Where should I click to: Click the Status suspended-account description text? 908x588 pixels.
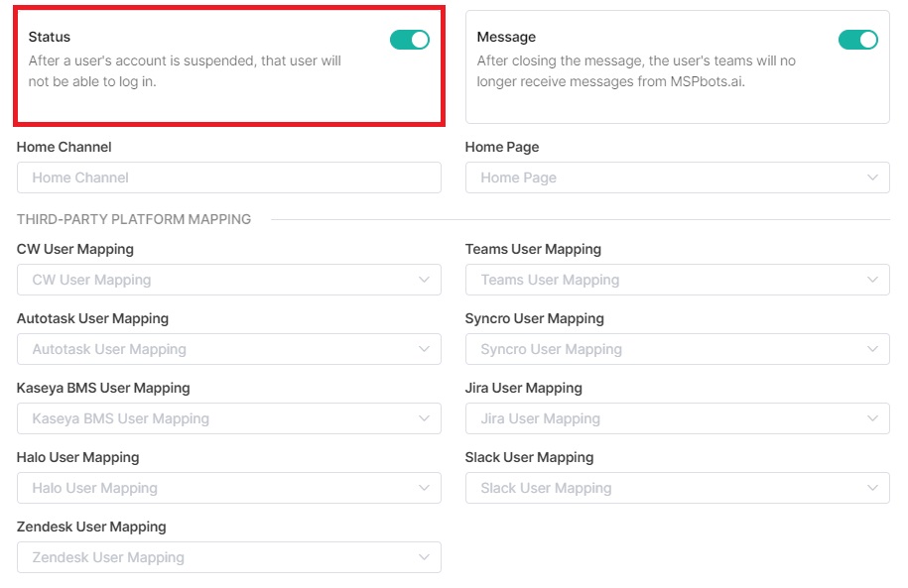click(x=184, y=70)
